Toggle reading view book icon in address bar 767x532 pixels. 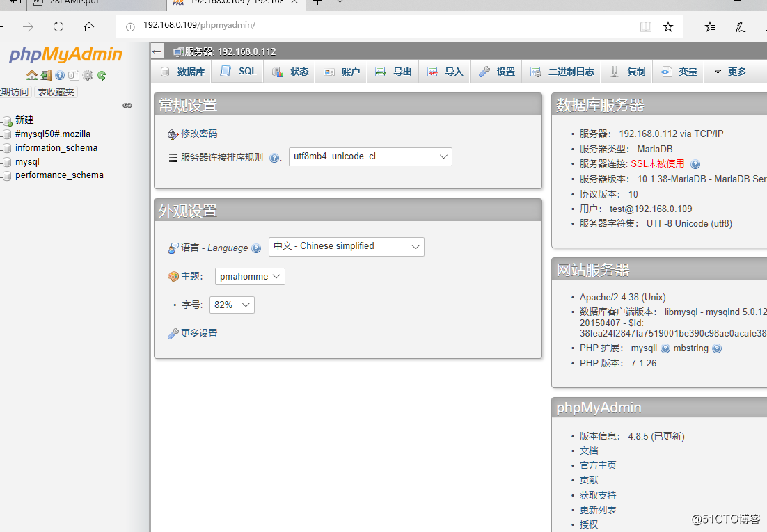[646, 26]
